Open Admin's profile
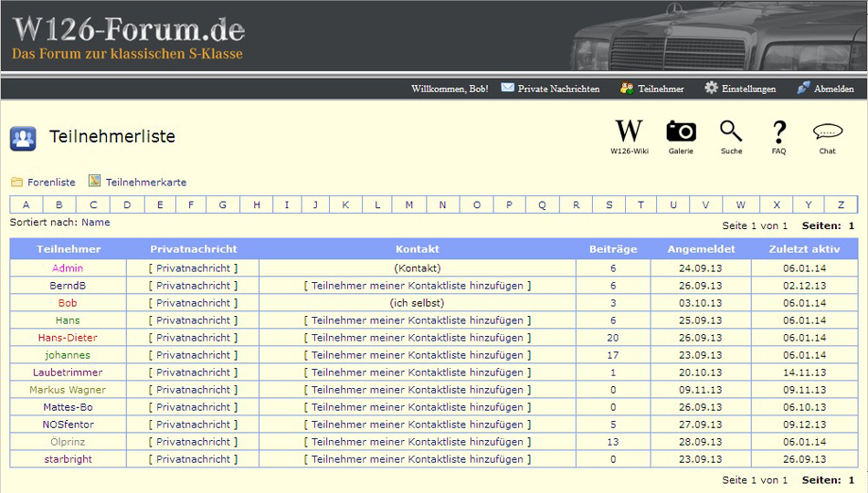 [68, 267]
